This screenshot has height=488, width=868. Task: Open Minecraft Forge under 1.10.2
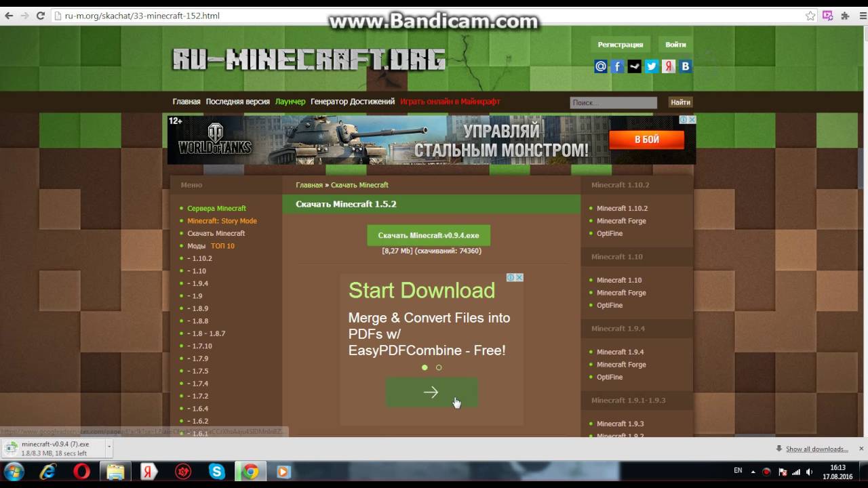pyautogui.click(x=621, y=221)
